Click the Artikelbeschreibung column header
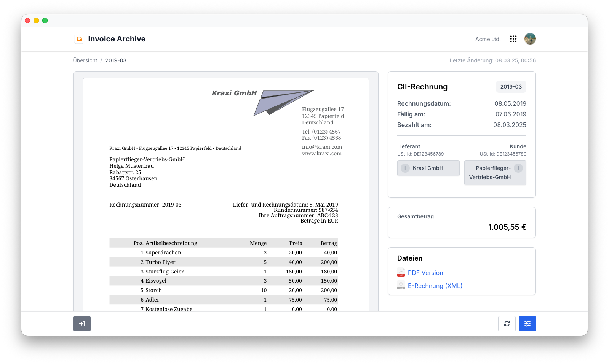Screen dimensions: 609x364 (x=171, y=243)
